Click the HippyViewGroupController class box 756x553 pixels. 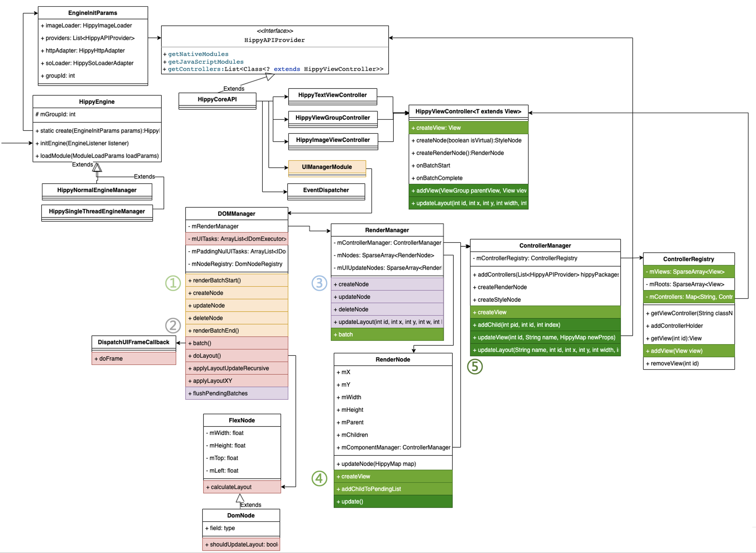[333, 119]
